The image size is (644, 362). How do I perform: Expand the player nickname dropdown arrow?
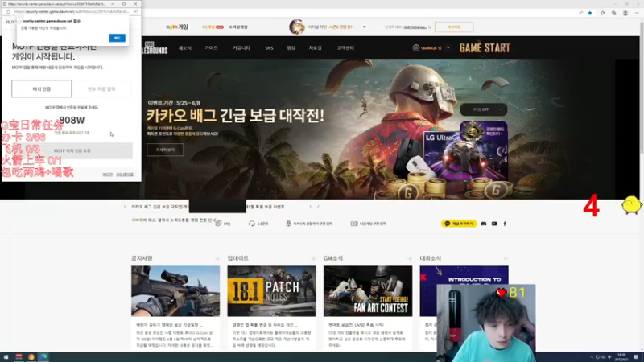pyautogui.click(x=448, y=48)
